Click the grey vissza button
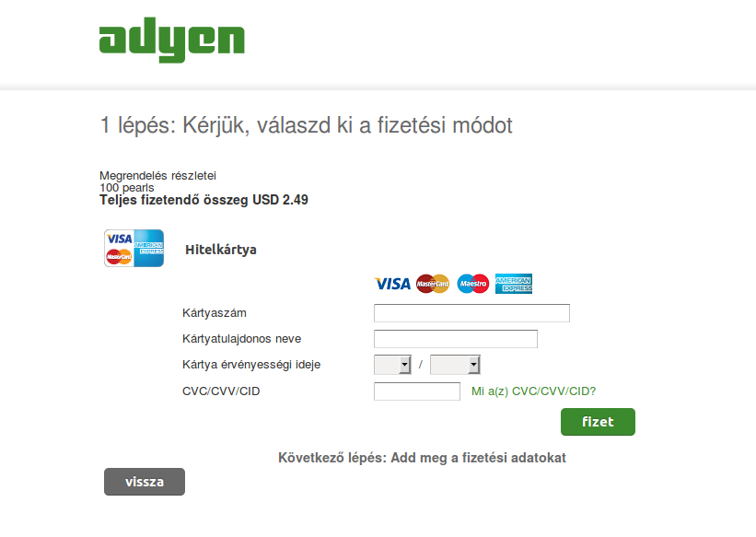Screen dimensions: 756x537 click(x=145, y=482)
